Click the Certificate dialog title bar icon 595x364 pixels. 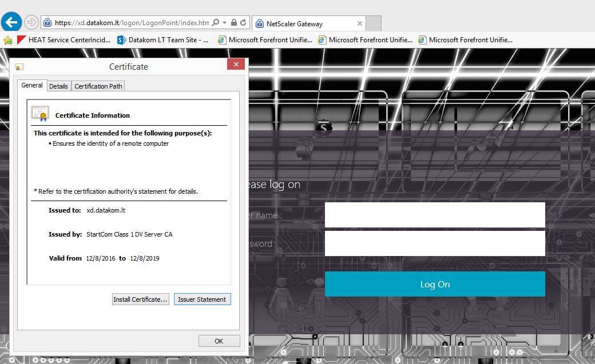click(x=19, y=67)
